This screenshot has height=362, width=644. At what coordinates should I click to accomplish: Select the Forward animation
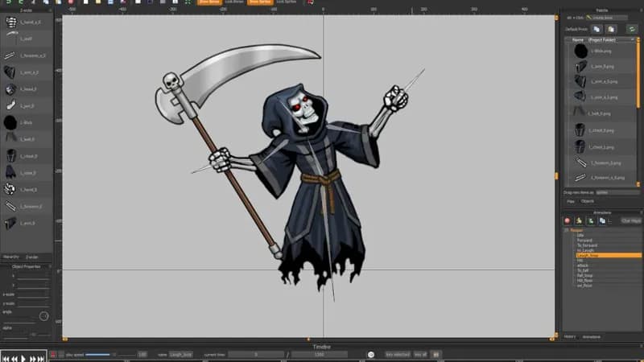pyautogui.click(x=584, y=240)
